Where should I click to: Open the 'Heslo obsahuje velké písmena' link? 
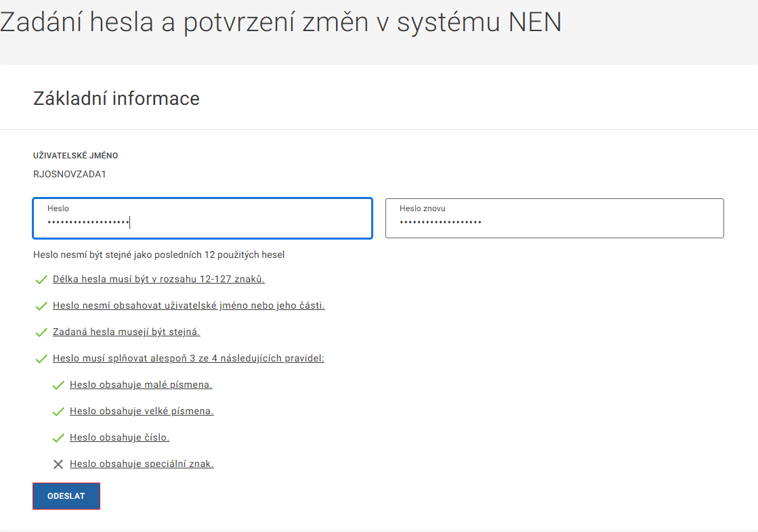click(142, 411)
